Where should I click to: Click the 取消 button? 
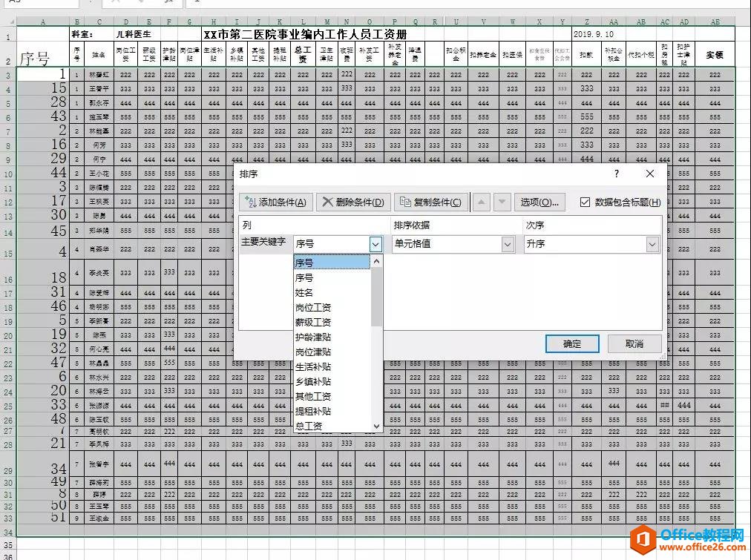coord(634,343)
